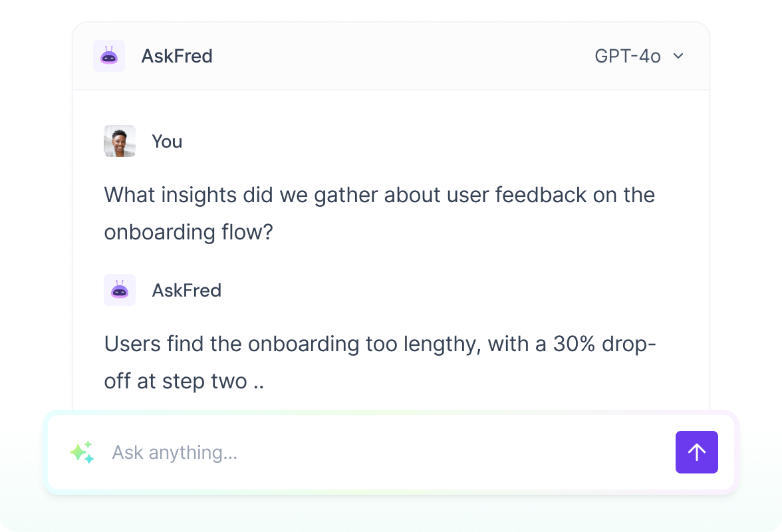Screen dimensions: 782x532
Task: Click the chevron next to GPT-4o
Action: coord(678,57)
